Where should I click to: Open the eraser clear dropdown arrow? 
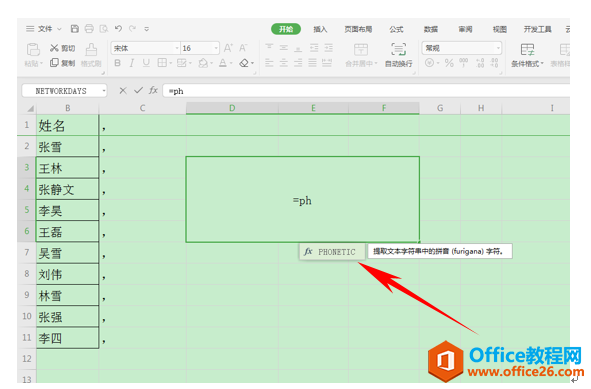click(x=252, y=63)
